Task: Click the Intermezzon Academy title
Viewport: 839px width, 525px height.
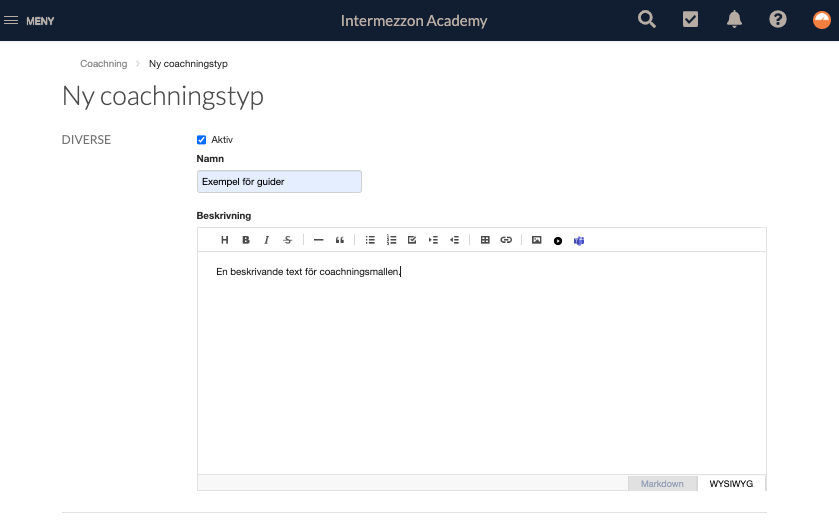Action: (x=414, y=21)
